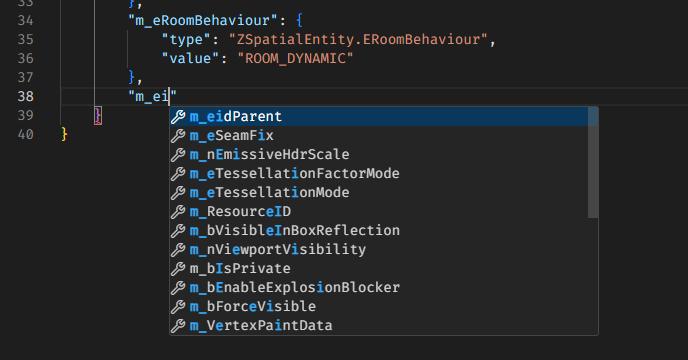Pick m_eTessellationMode from suggestions

tap(380, 192)
